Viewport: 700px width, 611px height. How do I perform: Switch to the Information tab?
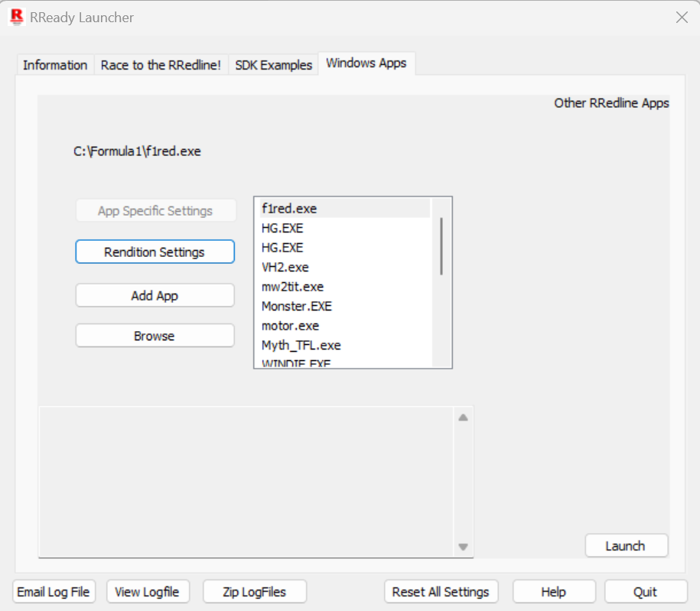tap(55, 65)
